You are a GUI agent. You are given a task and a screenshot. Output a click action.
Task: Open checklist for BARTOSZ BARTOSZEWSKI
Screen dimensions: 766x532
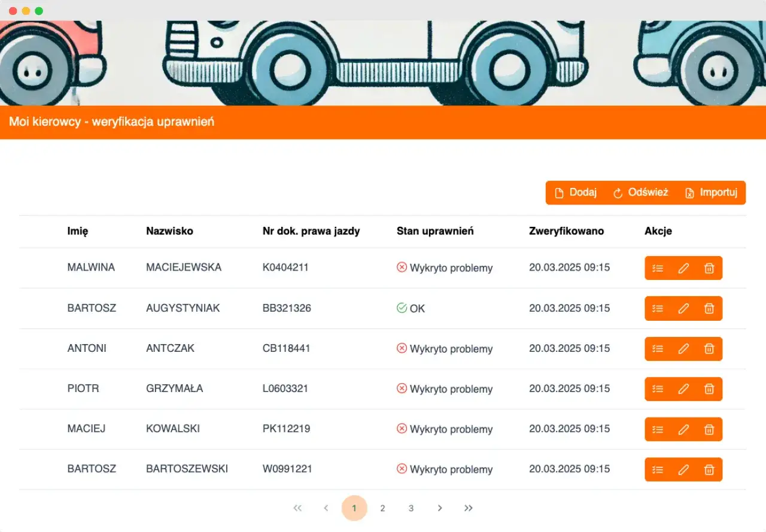(x=658, y=469)
